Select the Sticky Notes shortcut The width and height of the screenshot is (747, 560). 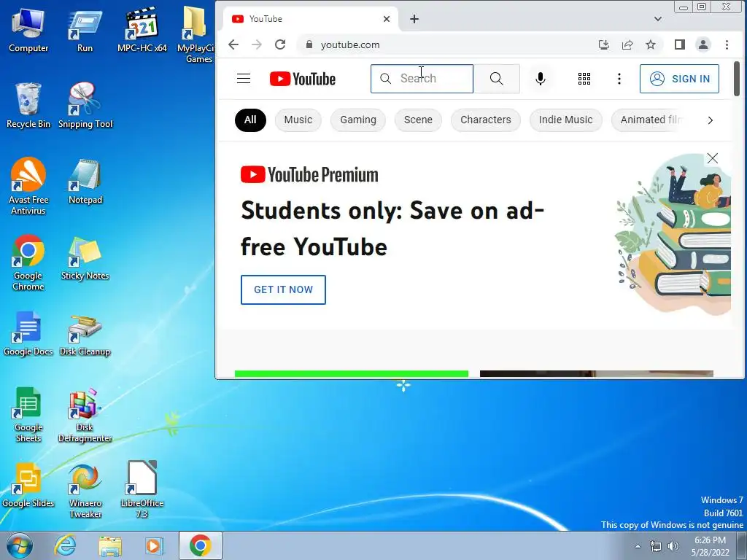(85, 257)
